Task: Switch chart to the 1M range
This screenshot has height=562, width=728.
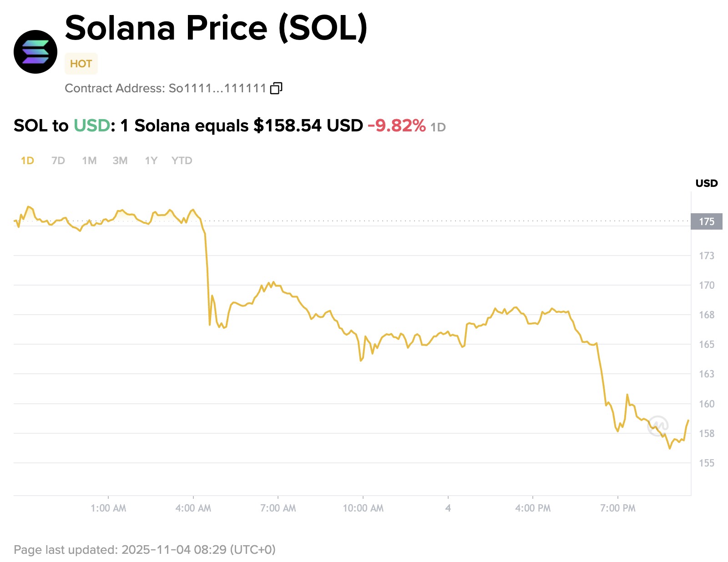Action: coord(89,161)
